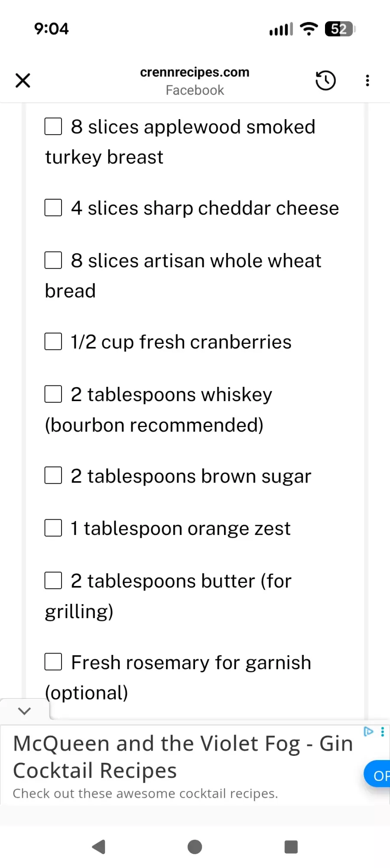This screenshot has width=390, height=868.
Task: Open the ad options vertical dots
Action: [x=382, y=732]
